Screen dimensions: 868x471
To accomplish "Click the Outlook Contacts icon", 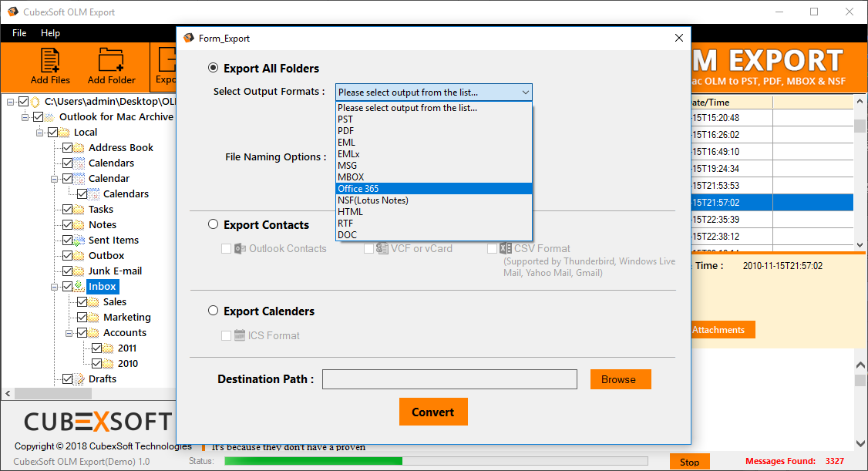I will (240, 248).
